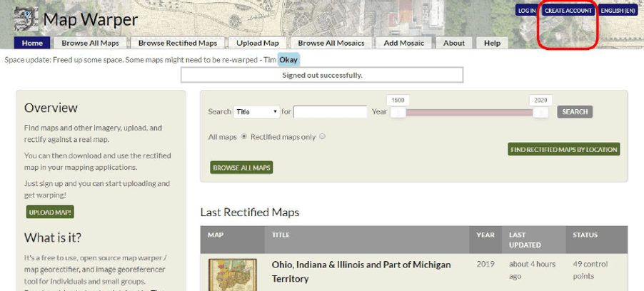
Task: Select the Add Mosaic tab
Action: [404, 43]
